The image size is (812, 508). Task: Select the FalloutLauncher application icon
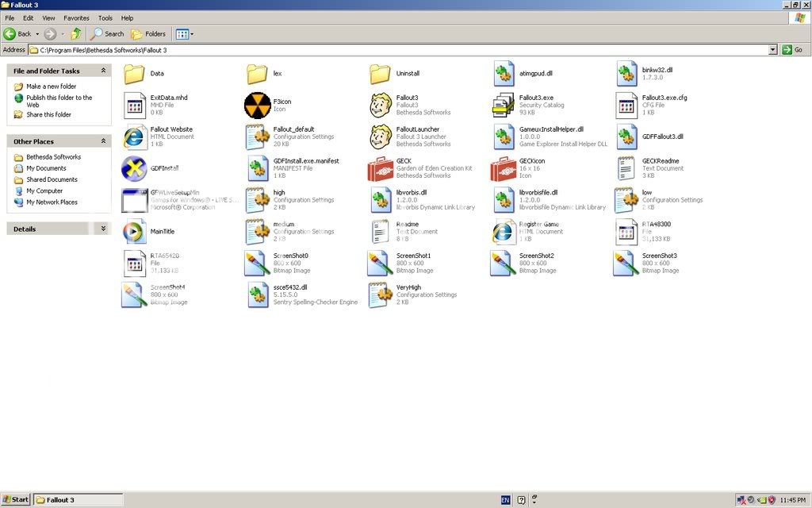point(381,136)
